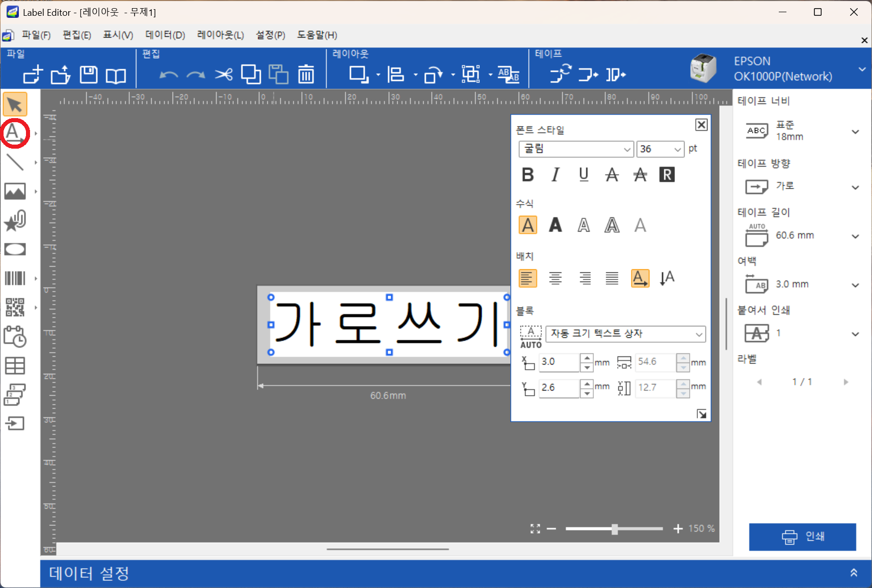Click the open file icon

(61, 75)
